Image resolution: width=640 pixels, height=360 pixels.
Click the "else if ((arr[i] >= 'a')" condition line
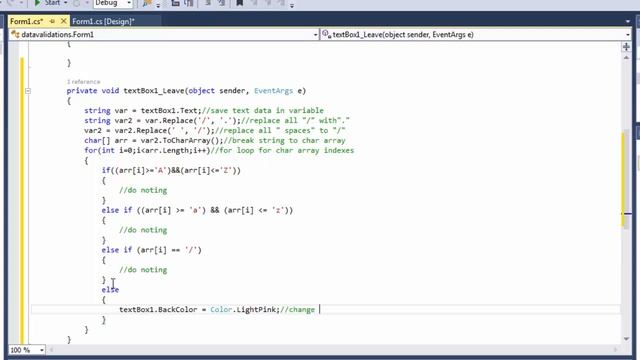tap(197, 210)
